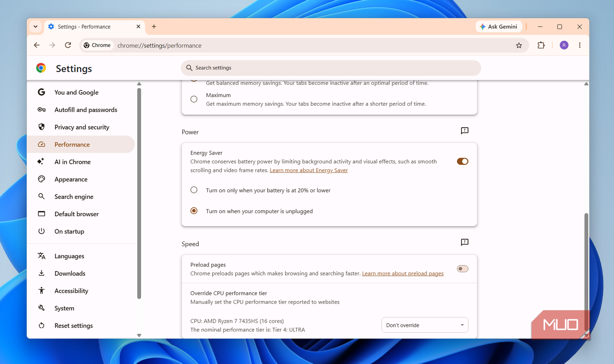Select the Maximum memory savings radio
This screenshot has height=364, width=614.
tap(194, 99)
